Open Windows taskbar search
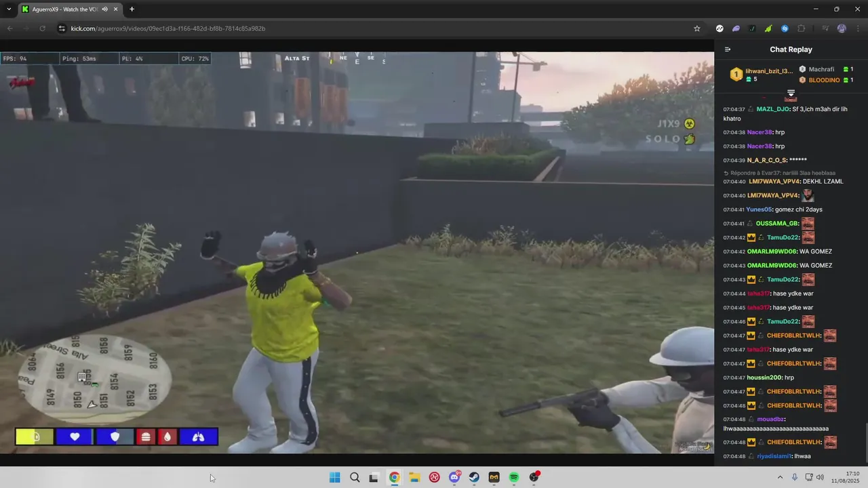 coord(355,477)
